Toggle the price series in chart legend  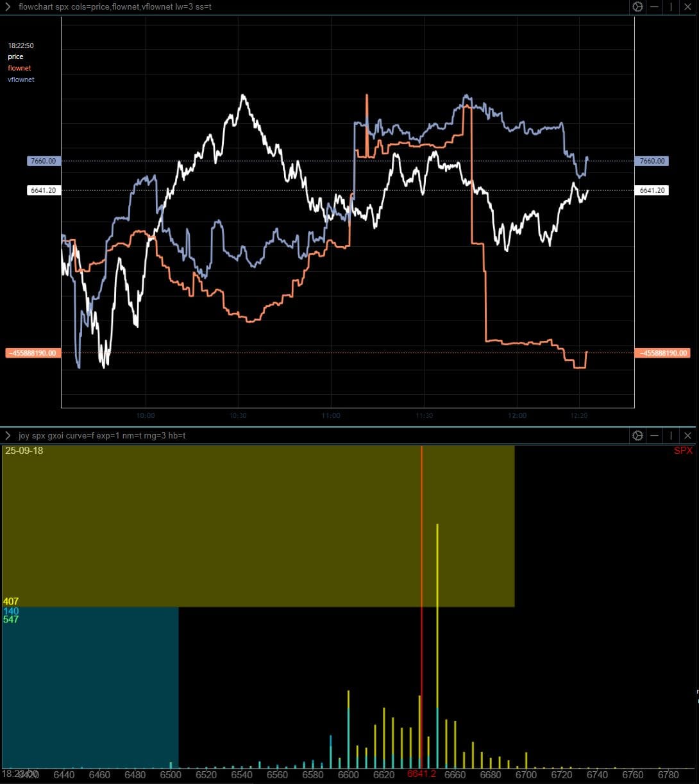pos(15,57)
